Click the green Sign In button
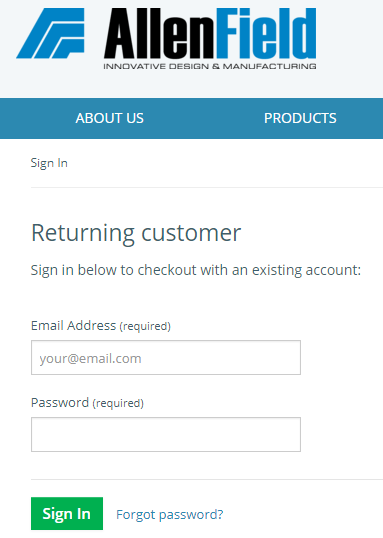Screen dimensions: 383x538 (x=67, y=514)
